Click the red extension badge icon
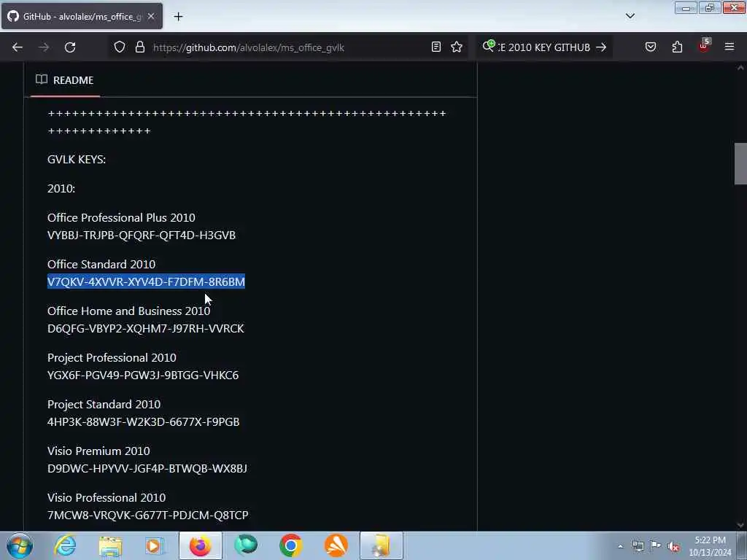 coord(704,46)
